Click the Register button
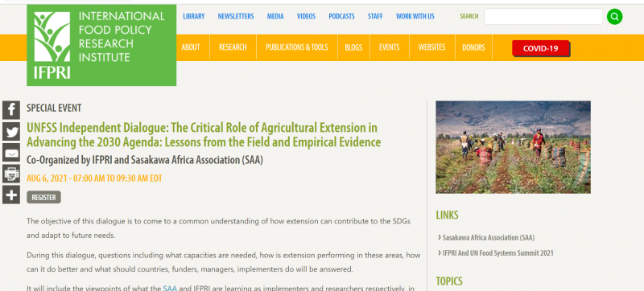This screenshot has width=644, height=291. [x=44, y=197]
